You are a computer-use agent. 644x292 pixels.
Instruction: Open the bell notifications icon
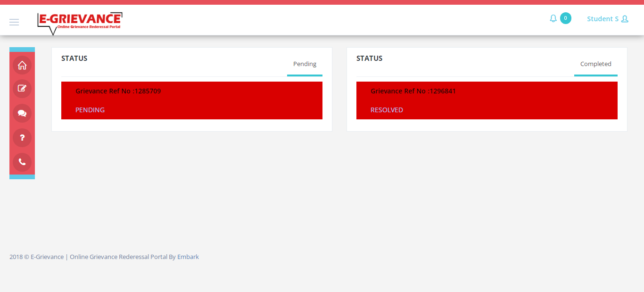pos(553,18)
